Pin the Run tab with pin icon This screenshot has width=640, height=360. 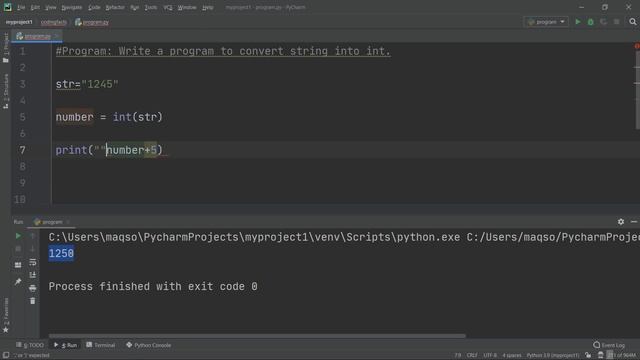coord(18,282)
